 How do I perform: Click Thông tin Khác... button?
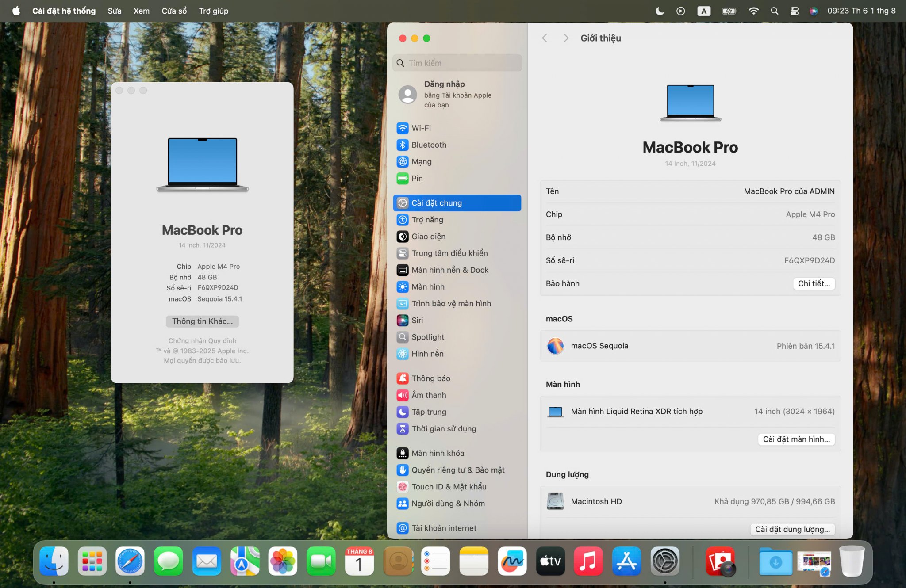[202, 321]
